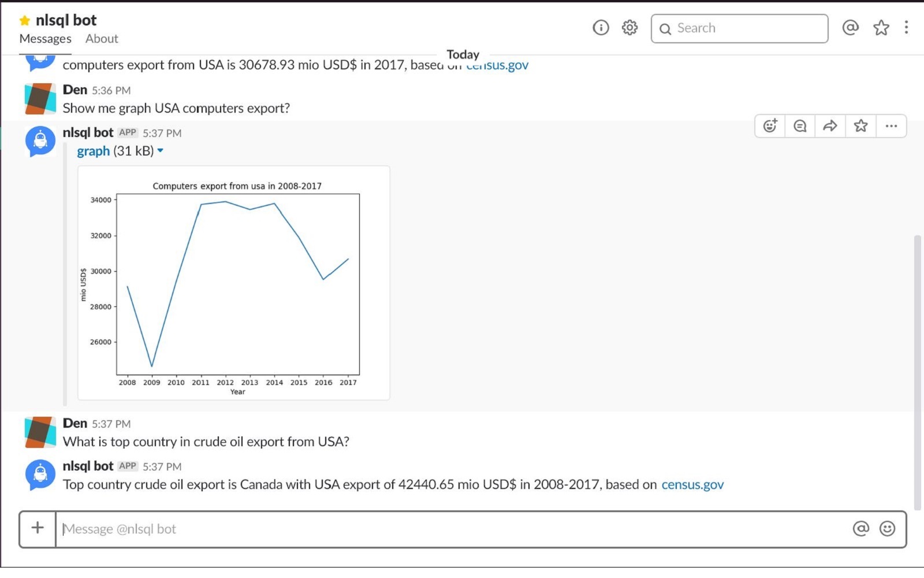Switch to the Messages tab
The width and height of the screenshot is (924, 578).
click(x=45, y=39)
